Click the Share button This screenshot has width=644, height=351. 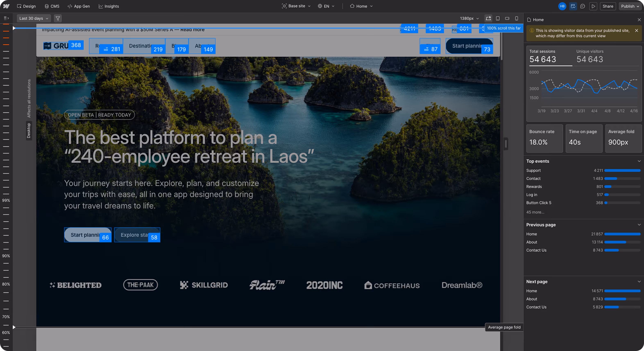(608, 6)
